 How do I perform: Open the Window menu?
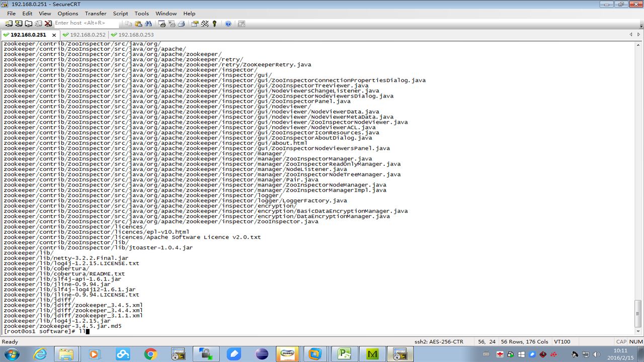[x=166, y=14]
